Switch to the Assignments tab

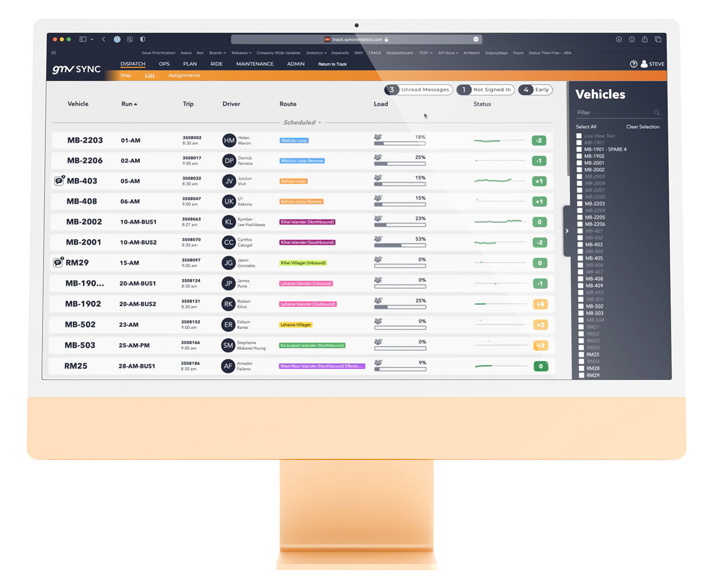point(184,76)
